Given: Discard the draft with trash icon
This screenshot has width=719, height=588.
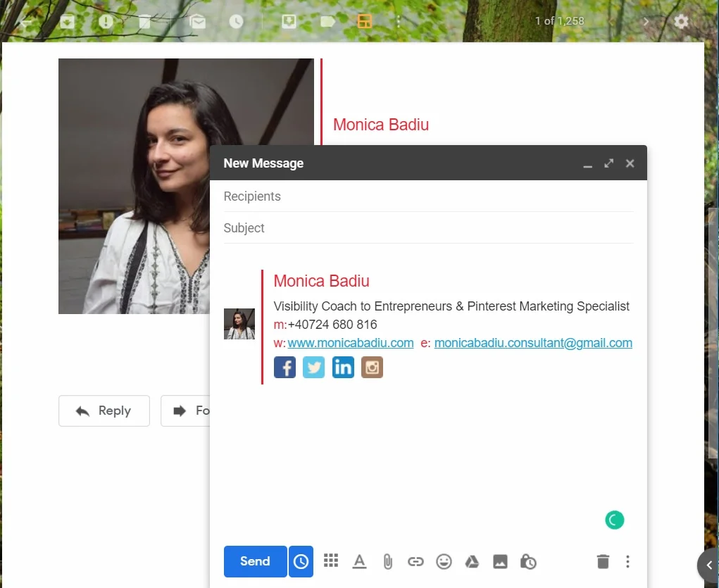Looking at the screenshot, I should click(603, 561).
